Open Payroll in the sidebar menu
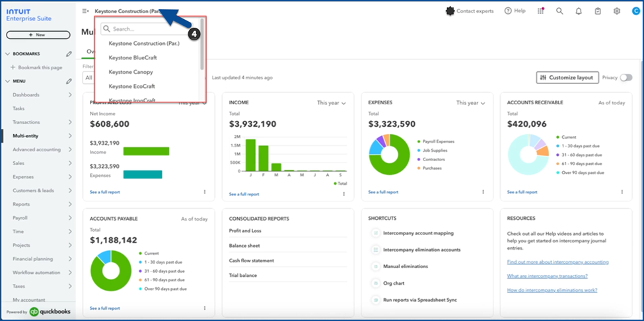The width and height of the screenshot is (644, 321). click(x=20, y=218)
